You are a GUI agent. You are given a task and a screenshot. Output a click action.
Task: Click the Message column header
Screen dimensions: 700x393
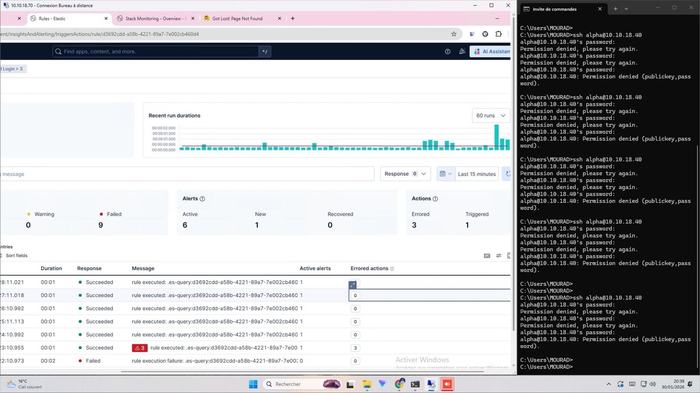143,268
